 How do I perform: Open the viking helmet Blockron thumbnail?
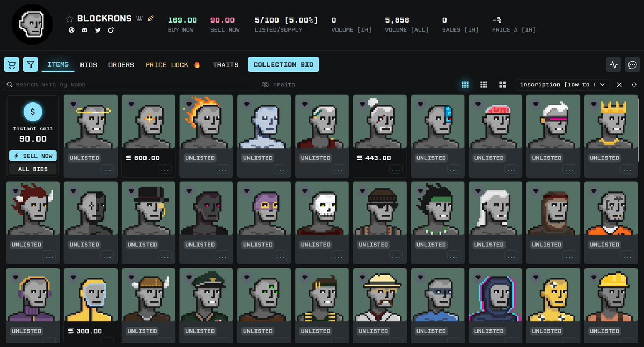[149, 295]
